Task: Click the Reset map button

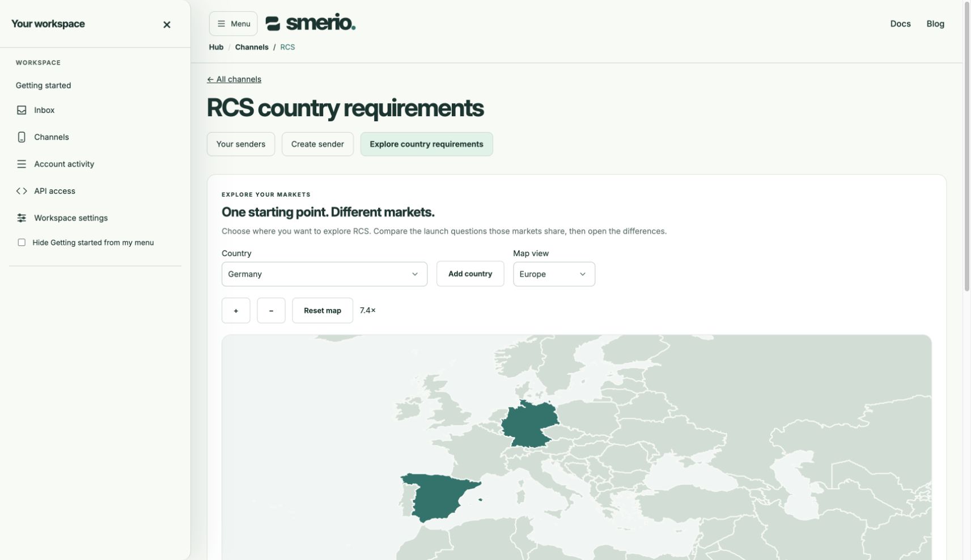Action: point(323,311)
